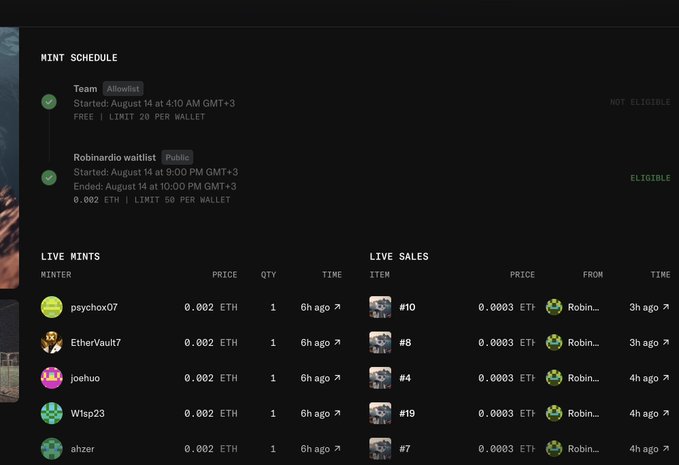The image size is (679, 465).
Task: Click MINT SCHEDULE heading
Action: click(79, 58)
